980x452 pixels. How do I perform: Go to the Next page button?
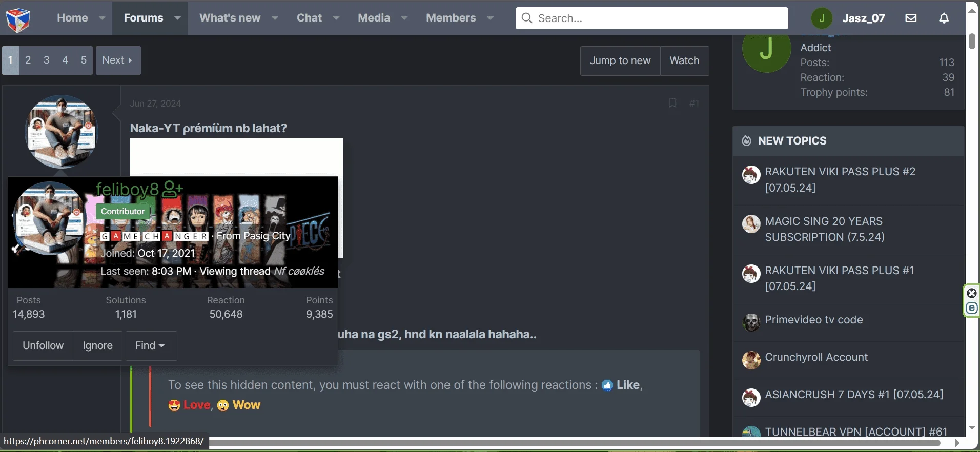pos(118,60)
